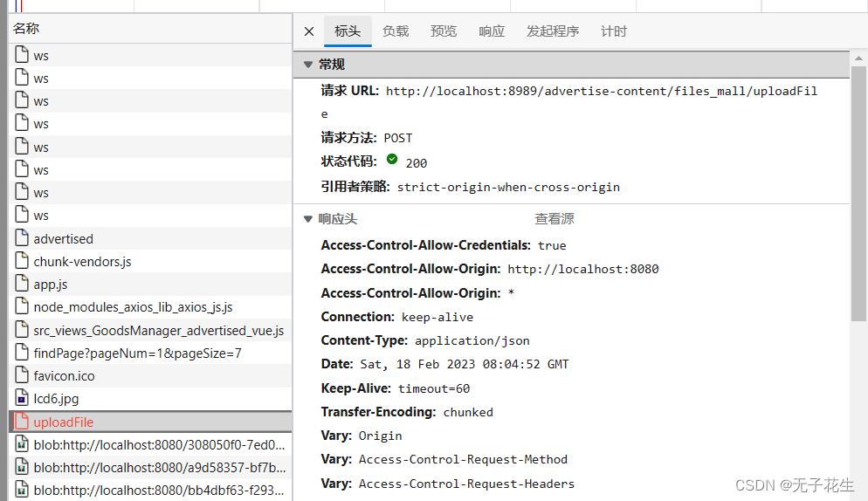The width and height of the screenshot is (868, 501).
Task: Open the 发起程序 tab
Action: pyautogui.click(x=553, y=31)
